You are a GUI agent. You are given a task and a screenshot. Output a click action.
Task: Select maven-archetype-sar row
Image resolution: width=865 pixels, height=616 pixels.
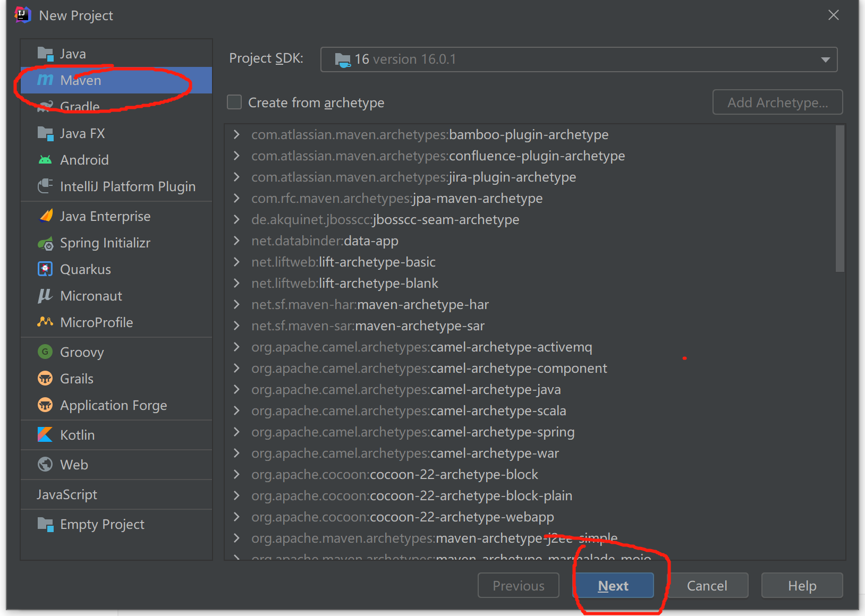pos(530,326)
